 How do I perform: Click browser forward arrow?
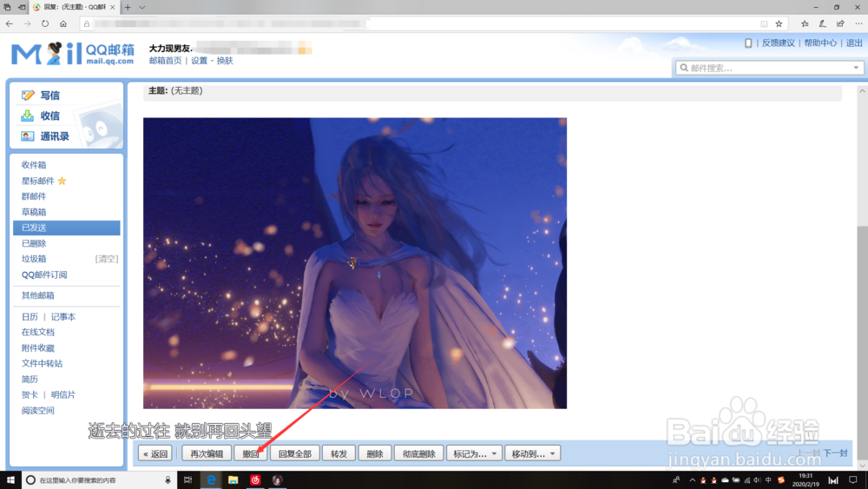point(27,23)
